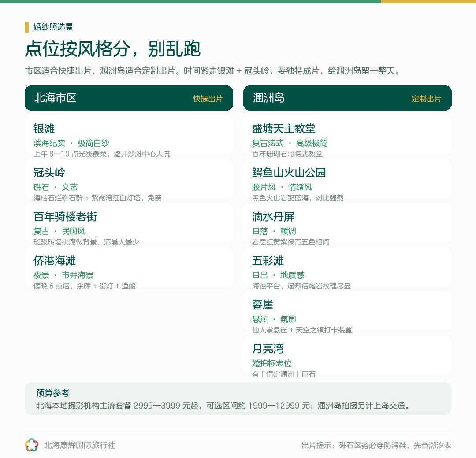
Task: Open the 暮崖 card title
Action: [263, 304]
